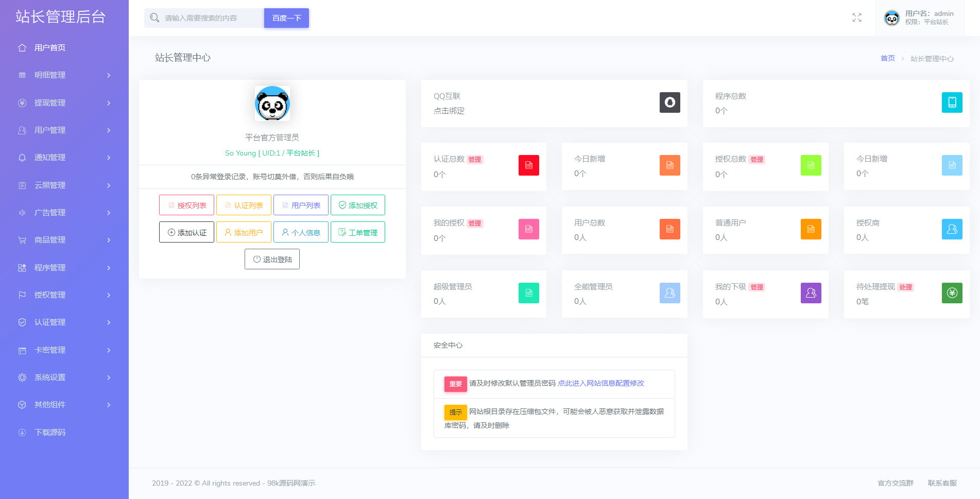Click the green yen icon for 待处理提现

[952, 293]
